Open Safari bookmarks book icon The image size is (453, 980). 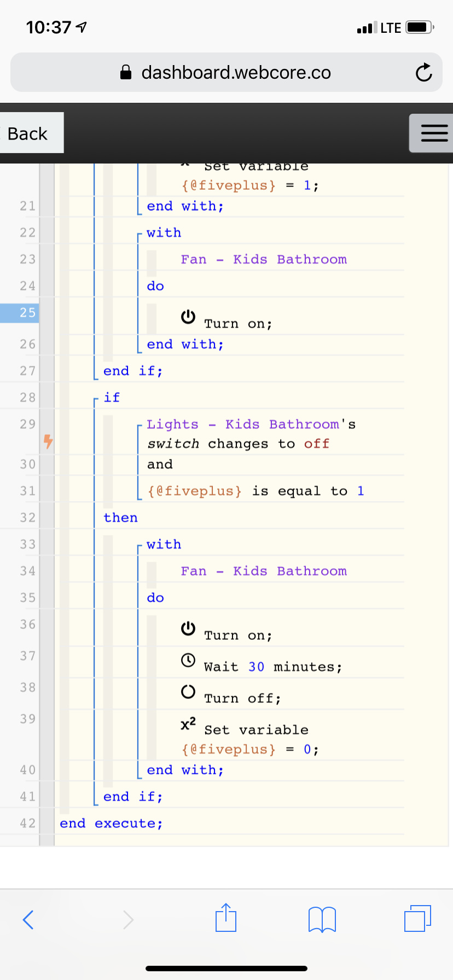(322, 919)
